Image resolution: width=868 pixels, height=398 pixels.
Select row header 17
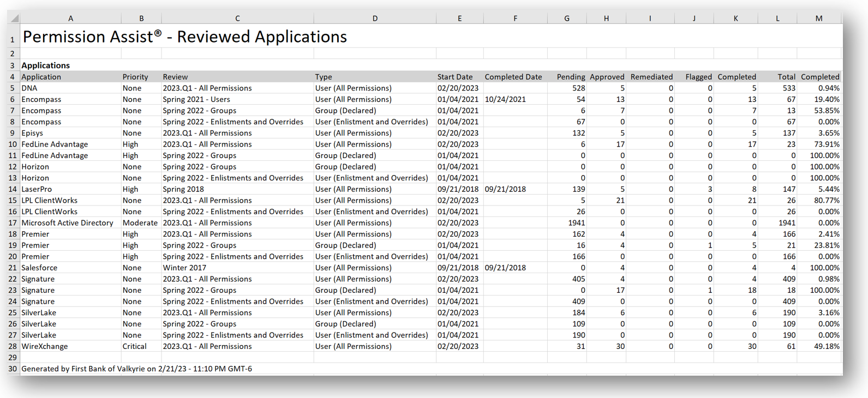(x=13, y=223)
